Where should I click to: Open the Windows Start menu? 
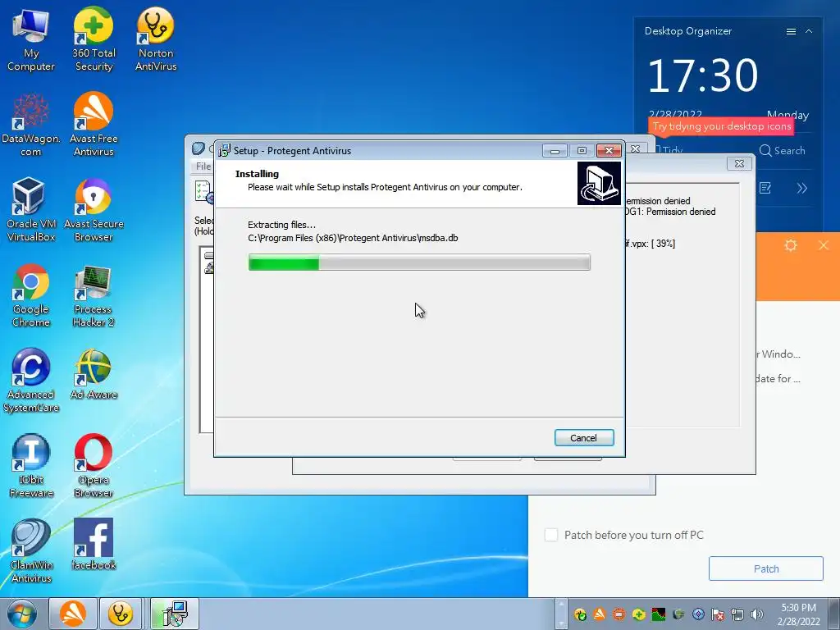tap(21, 614)
